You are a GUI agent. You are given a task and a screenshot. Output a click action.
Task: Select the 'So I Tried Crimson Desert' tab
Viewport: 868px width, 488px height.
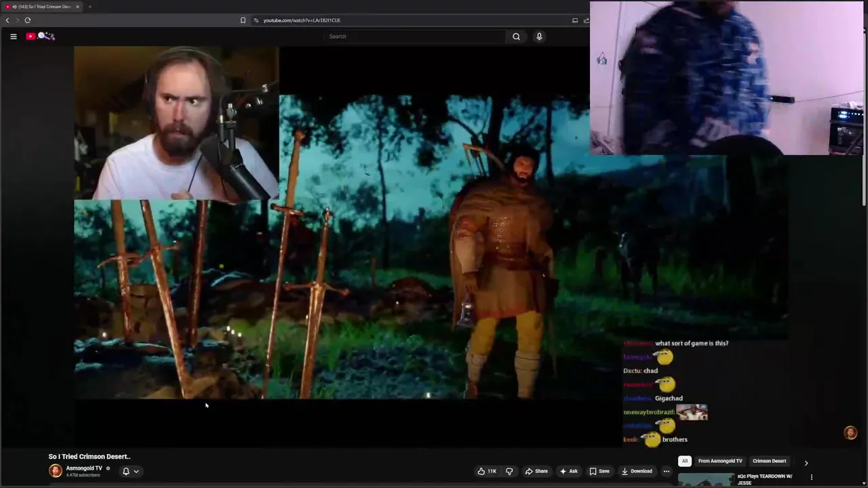click(42, 7)
